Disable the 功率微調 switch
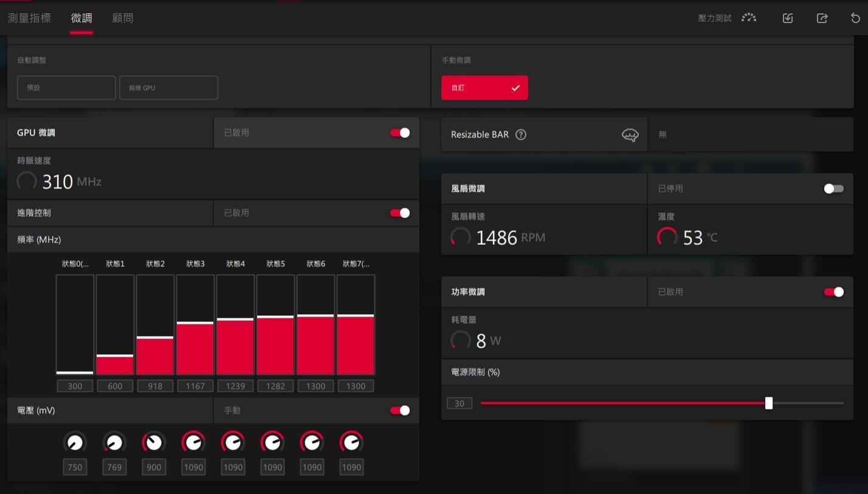The height and width of the screenshot is (494, 868). point(834,292)
